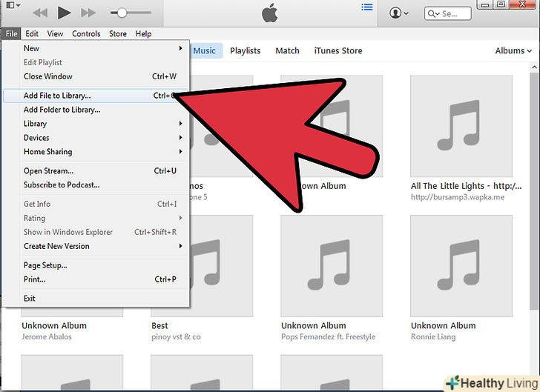This screenshot has width=540, height=392.
Task: Open the View menu
Action: [x=55, y=34]
